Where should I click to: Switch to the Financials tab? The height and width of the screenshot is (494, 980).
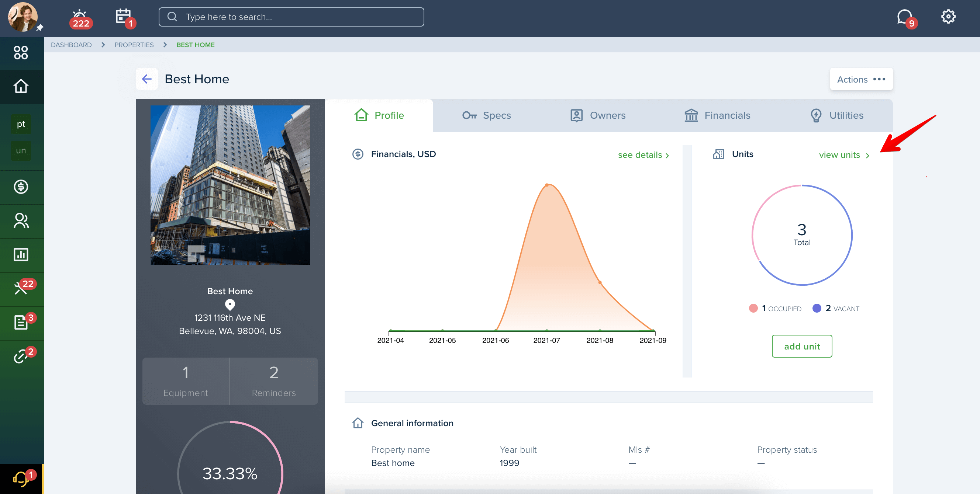coord(717,115)
